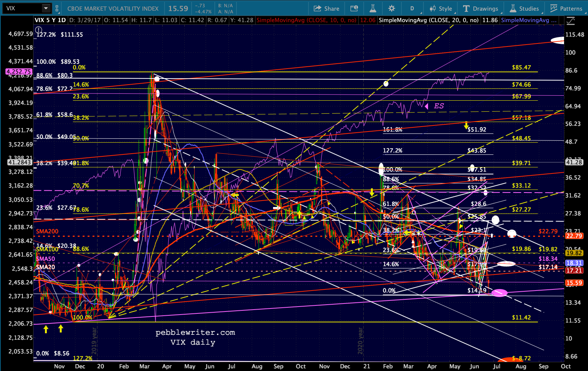This screenshot has height=371, width=588.
Task: Click the info circle icon in the chart corner
Action: click(x=39, y=30)
